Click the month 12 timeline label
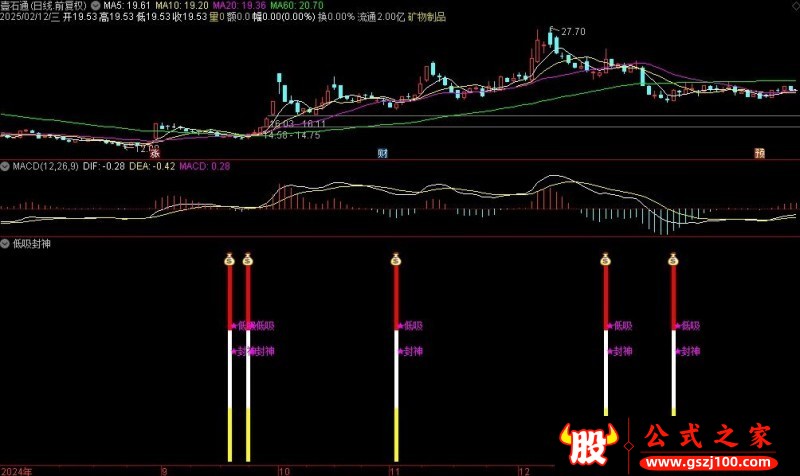Image resolution: width=800 pixels, height=476 pixels. click(524, 471)
